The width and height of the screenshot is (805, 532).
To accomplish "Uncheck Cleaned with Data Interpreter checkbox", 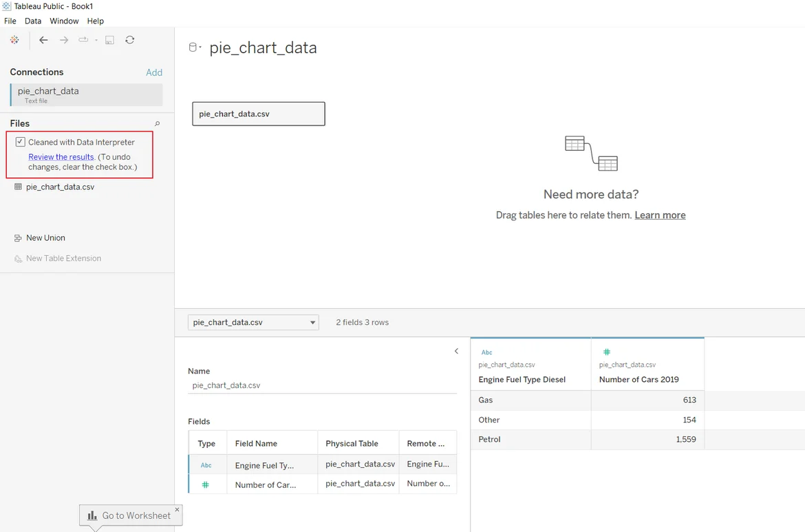I will [x=21, y=142].
